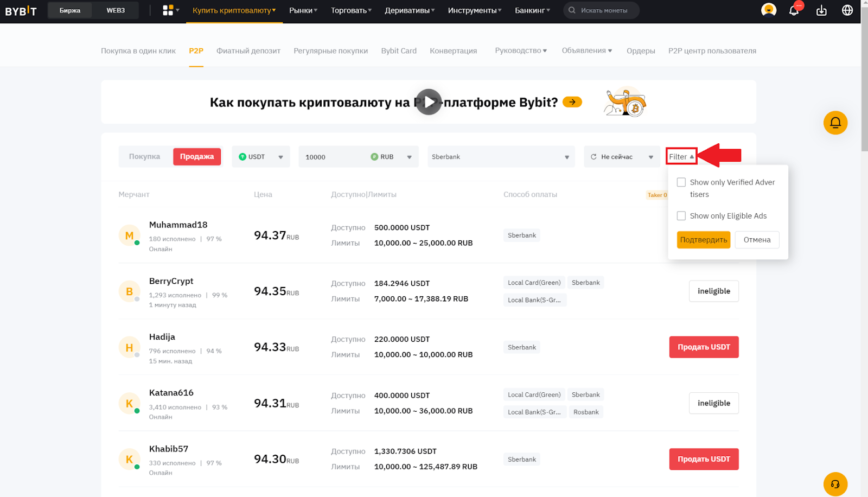Screen dimensions: 868x497
Task: Select the P2P tab
Action: 196,50
